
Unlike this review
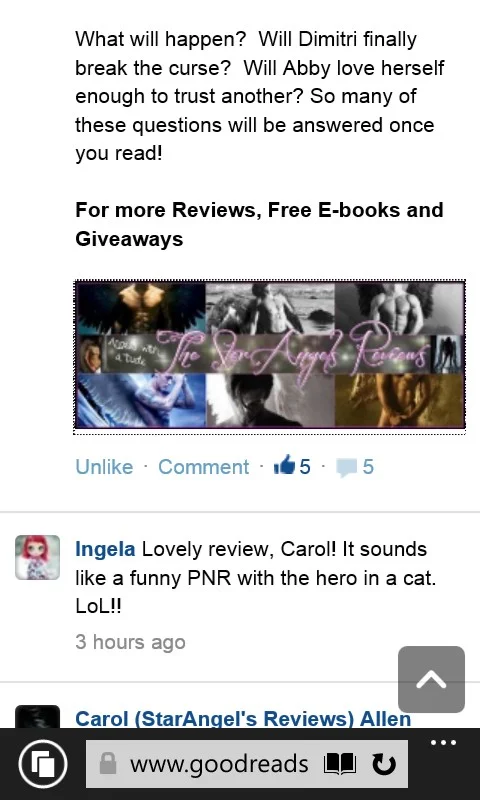(104, 467)
